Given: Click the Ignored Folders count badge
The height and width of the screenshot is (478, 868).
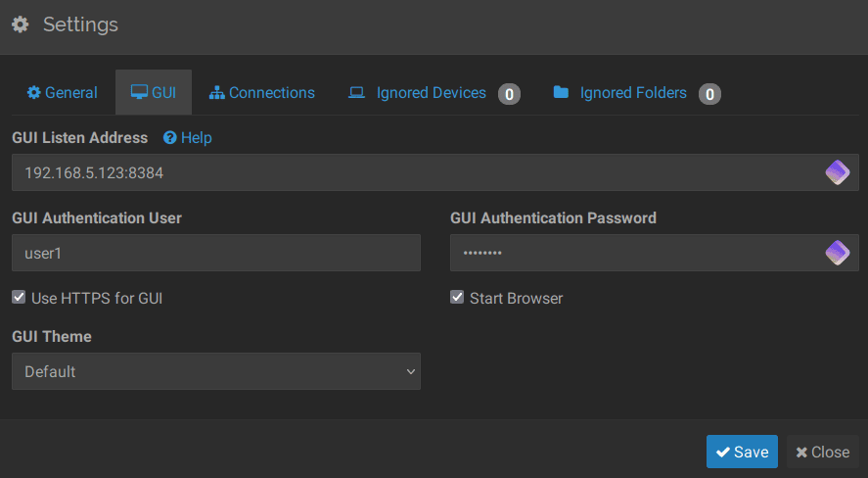Looking at the screenshot, I should (x=709, y=94).
